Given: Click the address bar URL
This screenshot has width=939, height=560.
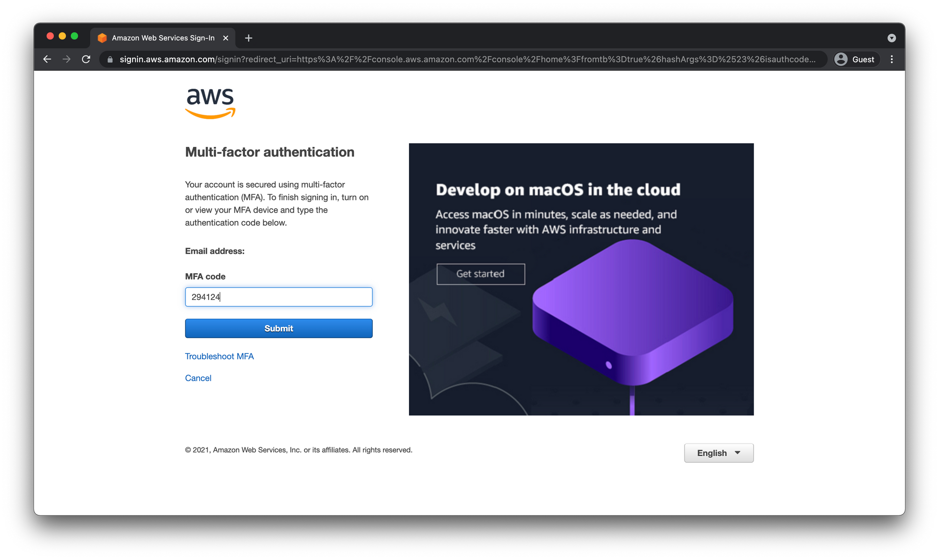Looking at the screenshot, I should [x=467, y=59].
